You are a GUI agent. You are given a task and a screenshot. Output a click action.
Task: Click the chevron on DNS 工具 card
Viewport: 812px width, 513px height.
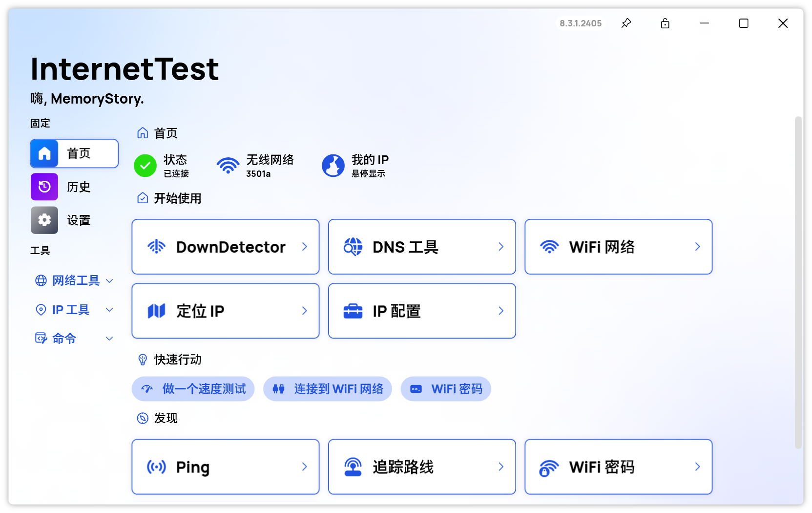(501, 247)
